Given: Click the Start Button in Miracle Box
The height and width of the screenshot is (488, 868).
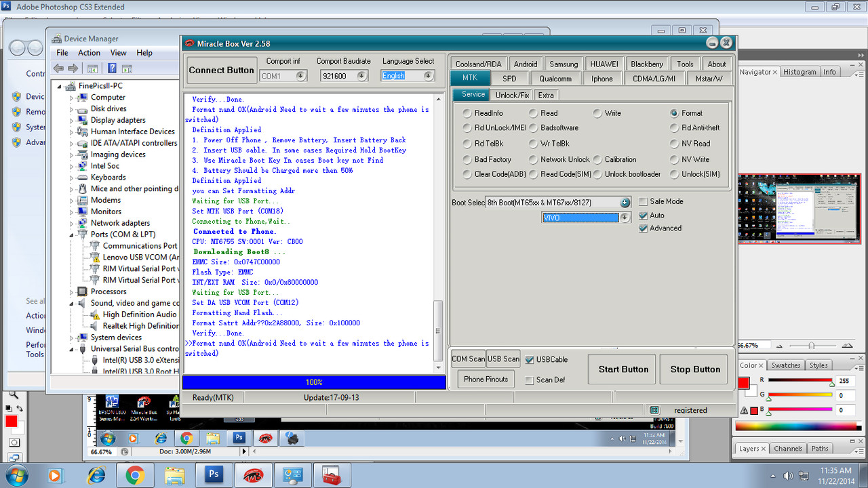Looking at the screenshot, I should click(623, 369).
